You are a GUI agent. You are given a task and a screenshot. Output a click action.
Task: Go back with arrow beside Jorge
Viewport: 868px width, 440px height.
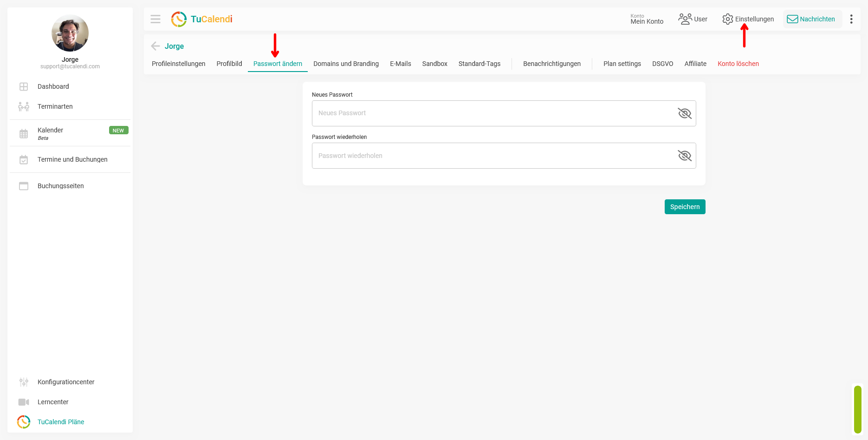155,46
